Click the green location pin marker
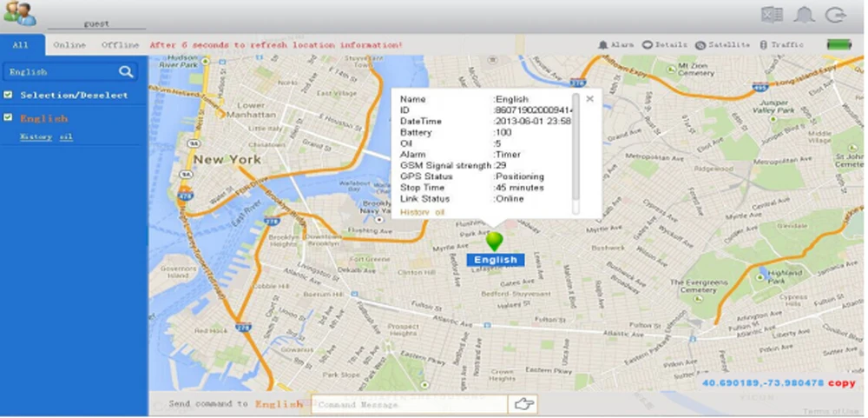 click(494, 242)
